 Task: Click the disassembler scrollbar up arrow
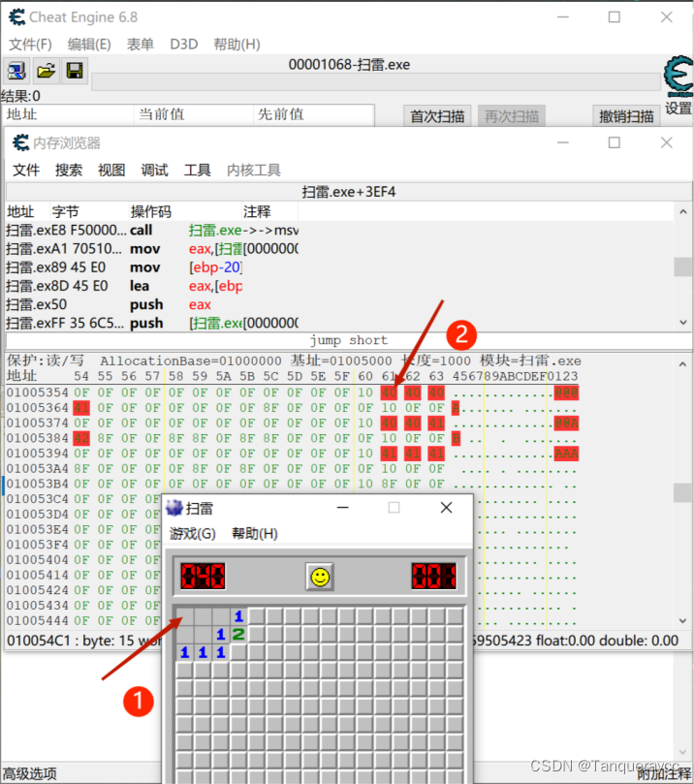point(683,212)
